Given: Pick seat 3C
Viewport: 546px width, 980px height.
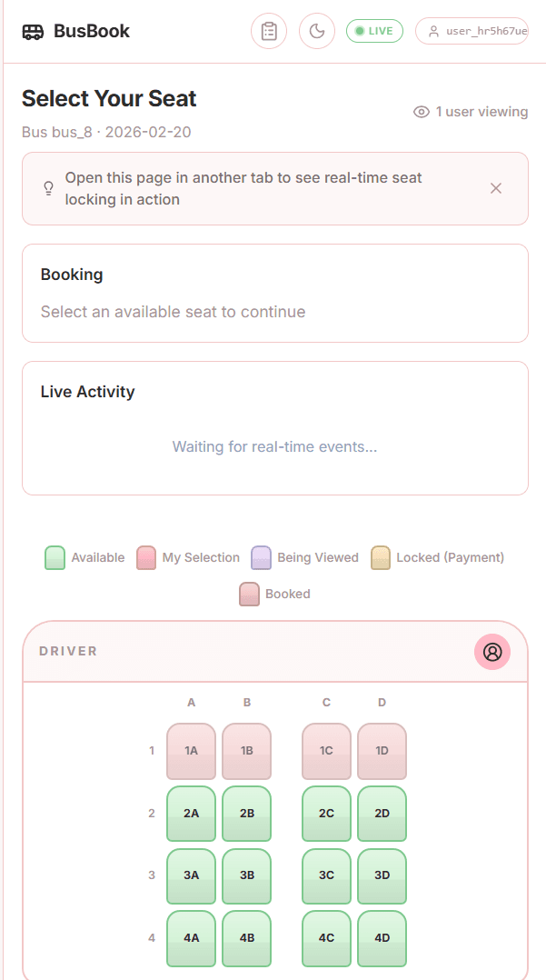Looking at the screenshot, I should pos(326,875).
